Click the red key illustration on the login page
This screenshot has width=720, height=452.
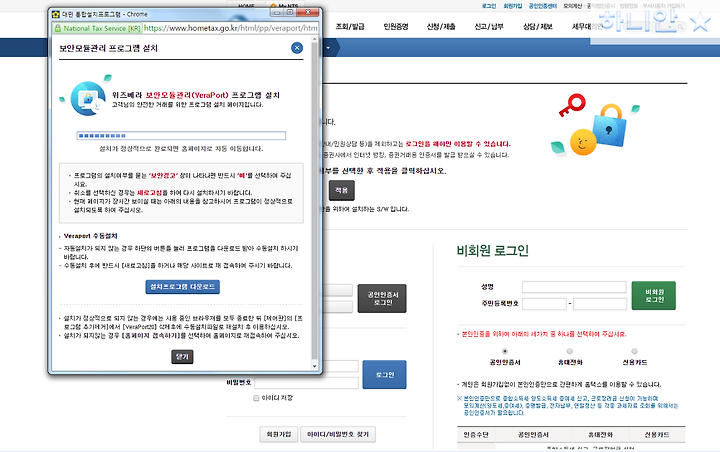point(572,105)
